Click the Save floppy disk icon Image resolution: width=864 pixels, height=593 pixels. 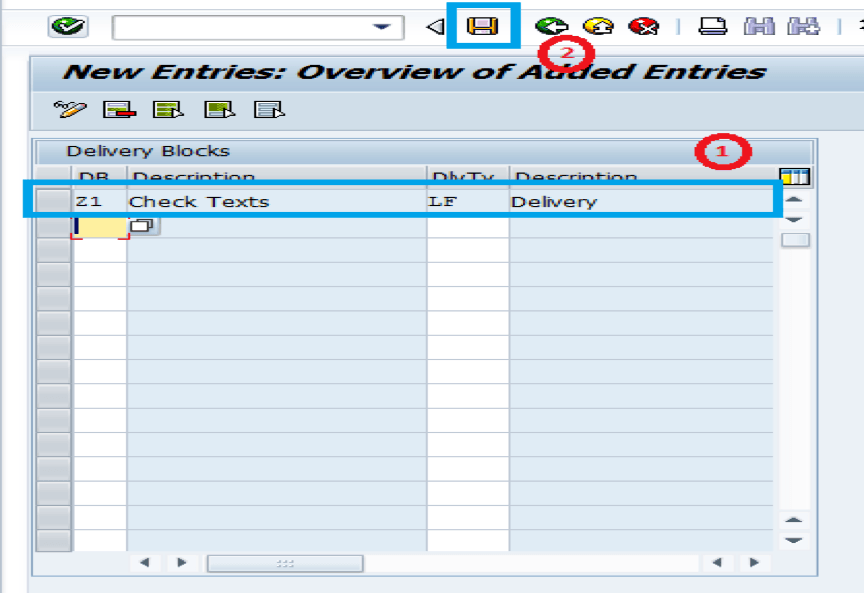click(x=483, y=26)
